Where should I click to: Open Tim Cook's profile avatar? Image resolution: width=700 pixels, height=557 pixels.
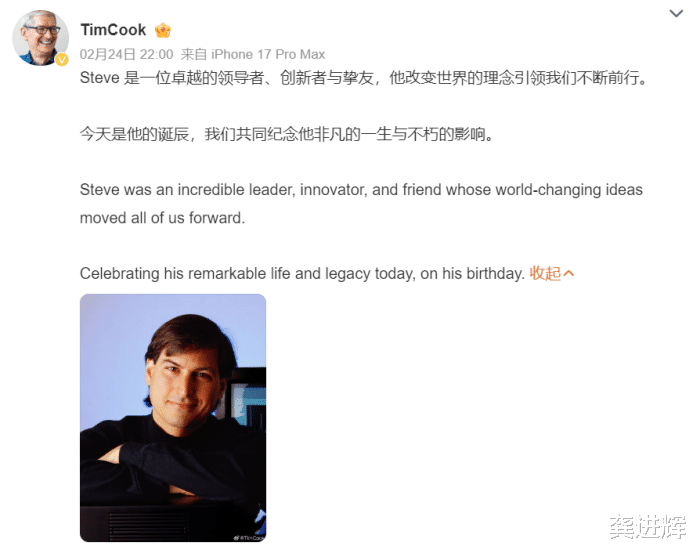point(41,38)
